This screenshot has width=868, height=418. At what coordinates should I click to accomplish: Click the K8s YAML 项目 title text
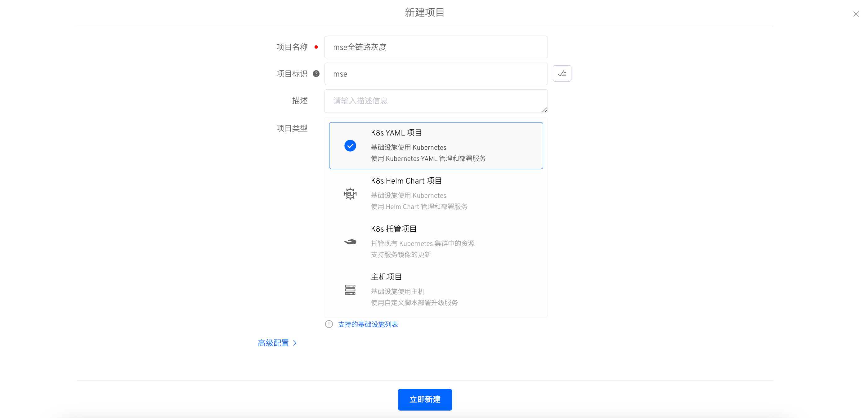click(x=396, y=133)
